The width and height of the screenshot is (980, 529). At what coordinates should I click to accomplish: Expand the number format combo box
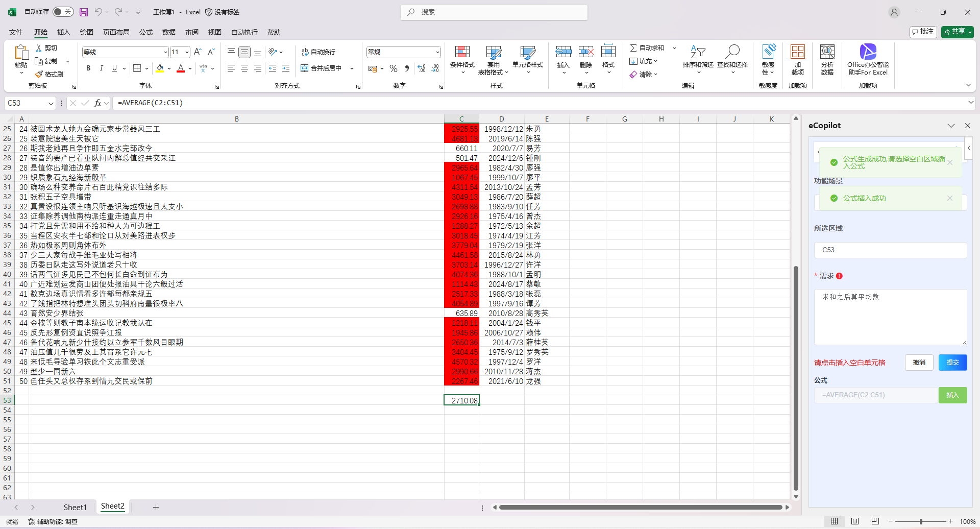(x=437, y=52)
